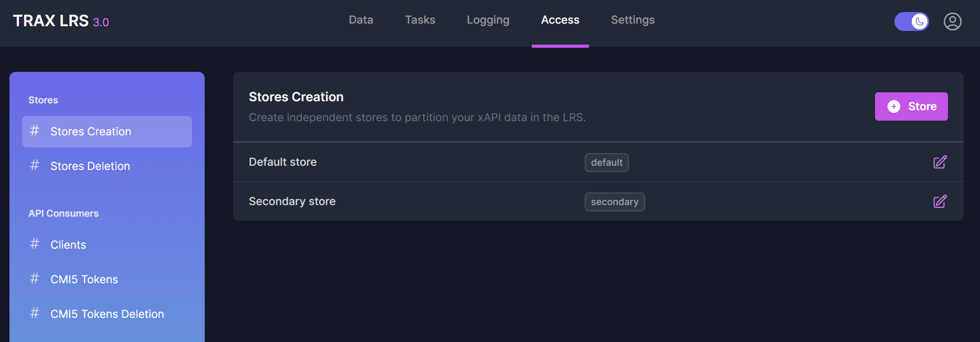980x342 pixels.
Task: Click hash icon beside Clients
Action: 35,244
